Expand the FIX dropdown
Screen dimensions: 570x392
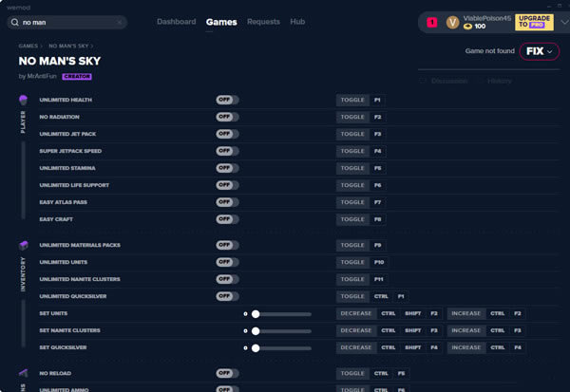point(539,50)
